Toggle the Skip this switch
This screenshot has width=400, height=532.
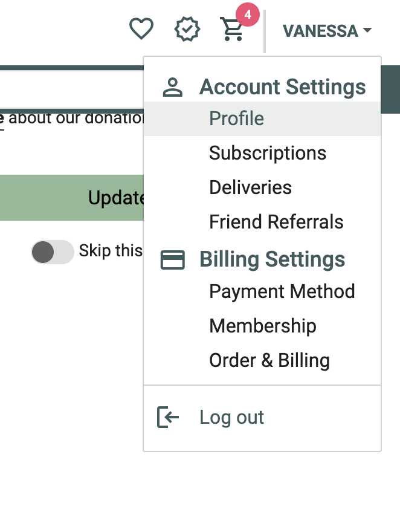point(53,252)
